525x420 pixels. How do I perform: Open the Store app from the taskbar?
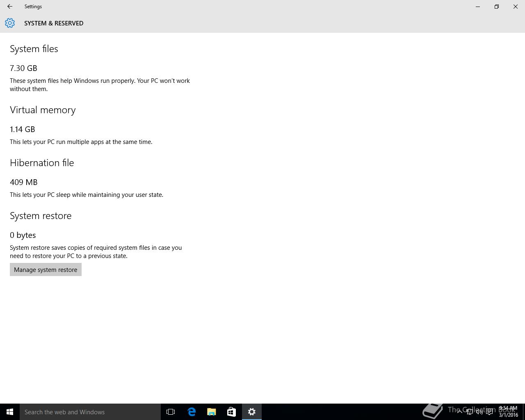[231, 412]
